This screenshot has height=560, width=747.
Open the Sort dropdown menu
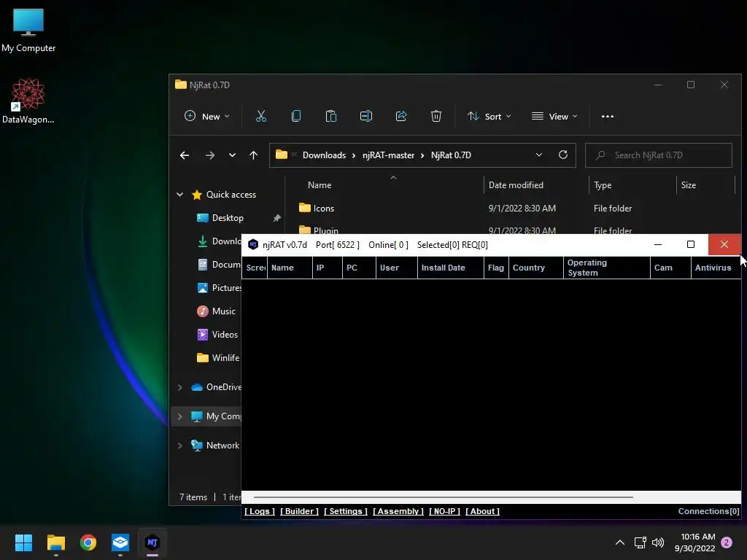point(489,116)
